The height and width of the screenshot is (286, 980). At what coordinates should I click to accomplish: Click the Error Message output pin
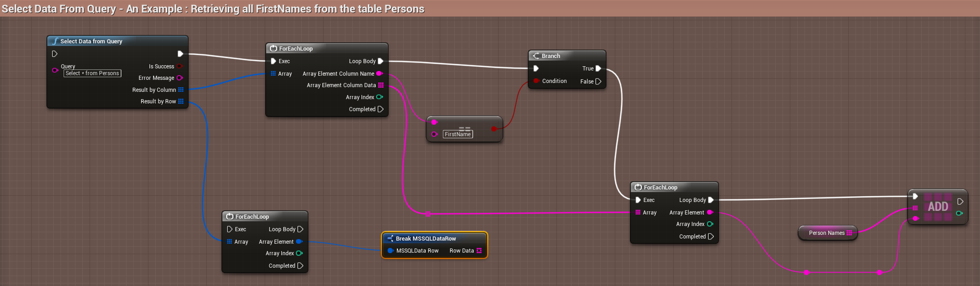click(180, 78)
